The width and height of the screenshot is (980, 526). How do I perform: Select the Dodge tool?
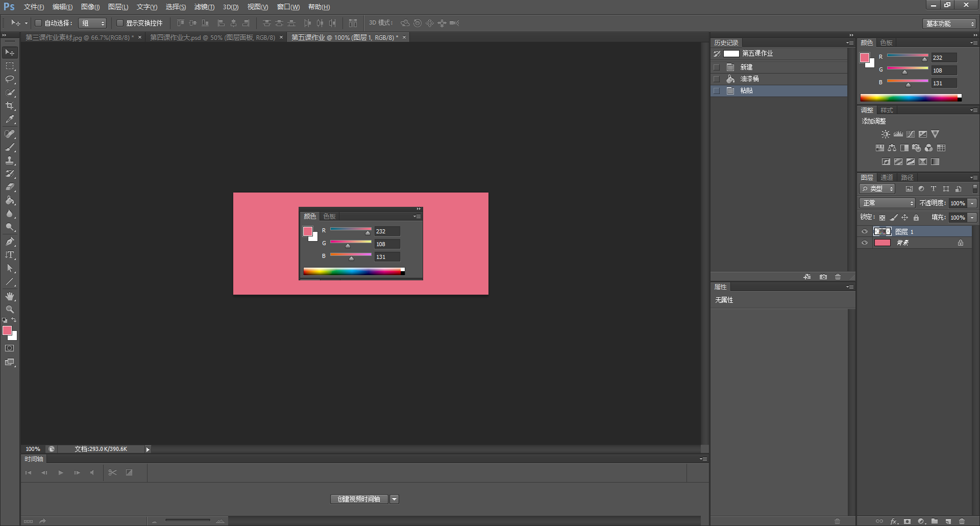[x=10, y=227]
